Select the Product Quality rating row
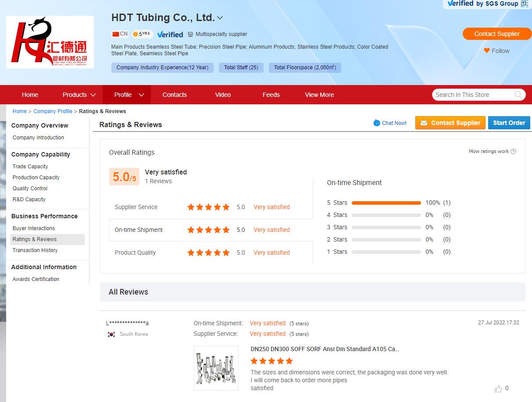Image resolution: width=532 pixels, height=402 pixels. point(211,253)
